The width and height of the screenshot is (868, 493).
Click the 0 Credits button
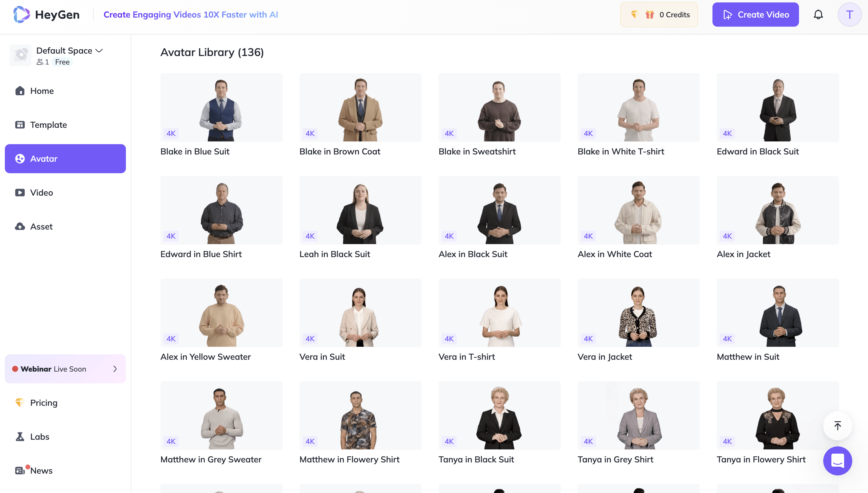point(659,15)
